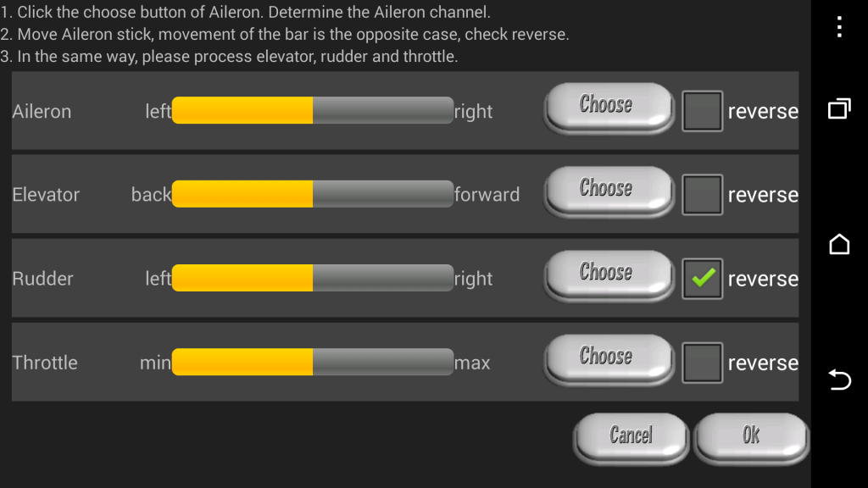Click Choose button for Throttle channel
Viewport: 868px width, 488px height.
tap(609, 359)
